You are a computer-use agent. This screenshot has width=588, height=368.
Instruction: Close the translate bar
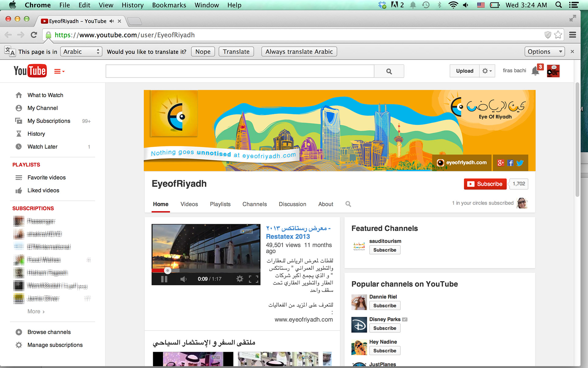click(572, 52)
